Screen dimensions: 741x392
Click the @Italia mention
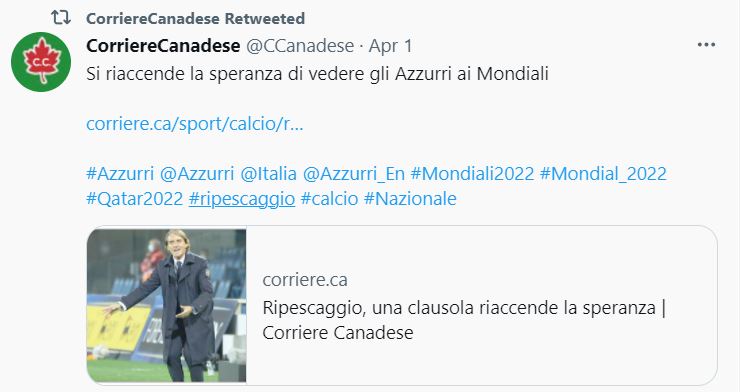tap(268, 174)
